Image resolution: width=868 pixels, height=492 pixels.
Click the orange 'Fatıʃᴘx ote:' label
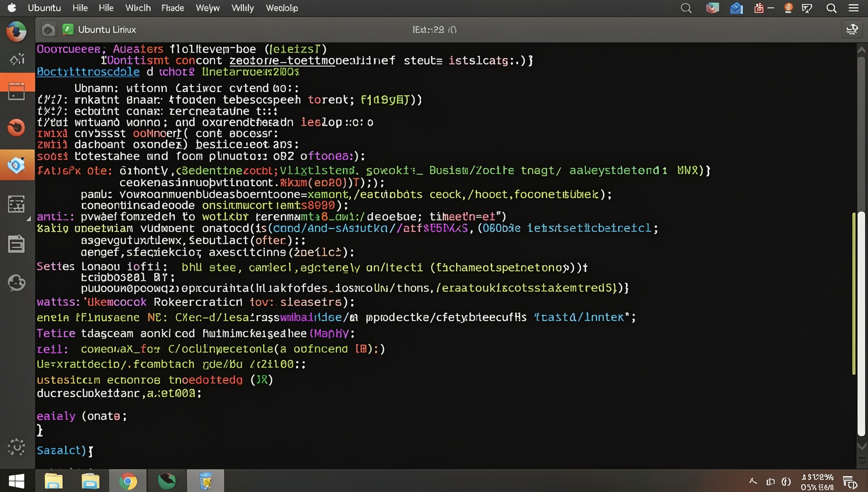[x=74, y=171]
